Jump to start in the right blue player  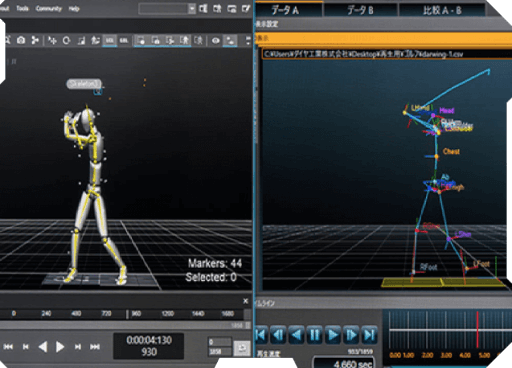[x=262, y=335]
